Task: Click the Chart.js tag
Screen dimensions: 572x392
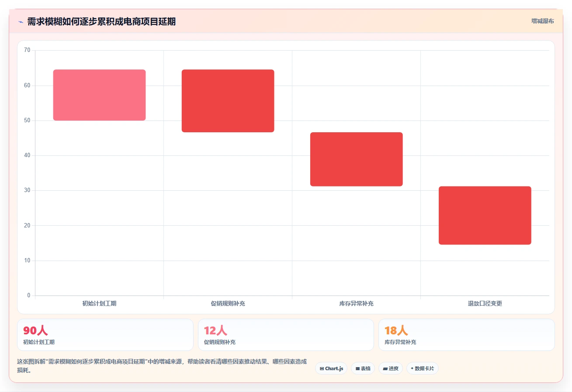Action: tap(331, 368)
